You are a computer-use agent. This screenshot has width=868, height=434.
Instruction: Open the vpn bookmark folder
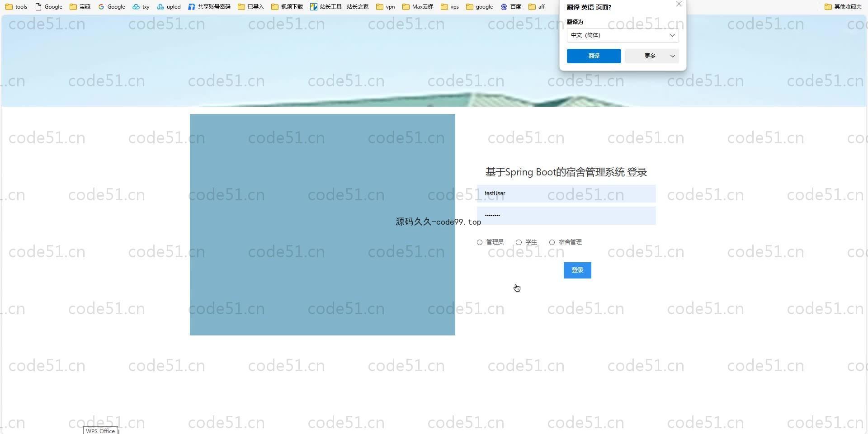point(386,7)
